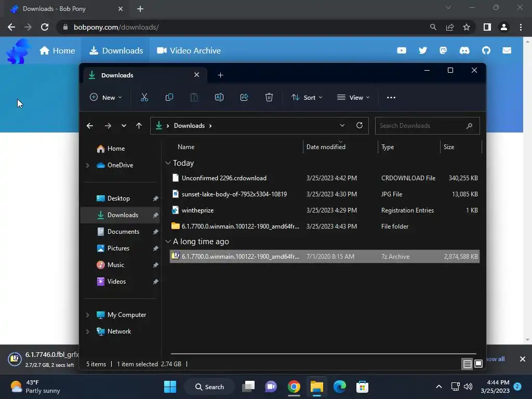Open email envelope icon on Bob Pony site
Screen dimensions: 532x399
point(507,50)
